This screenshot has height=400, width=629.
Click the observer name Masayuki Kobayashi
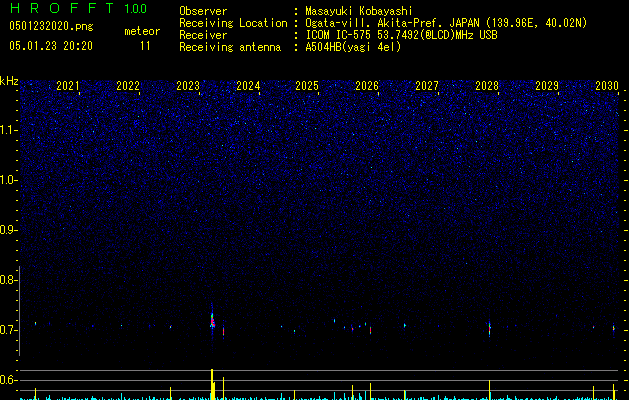tap(359, 11)
